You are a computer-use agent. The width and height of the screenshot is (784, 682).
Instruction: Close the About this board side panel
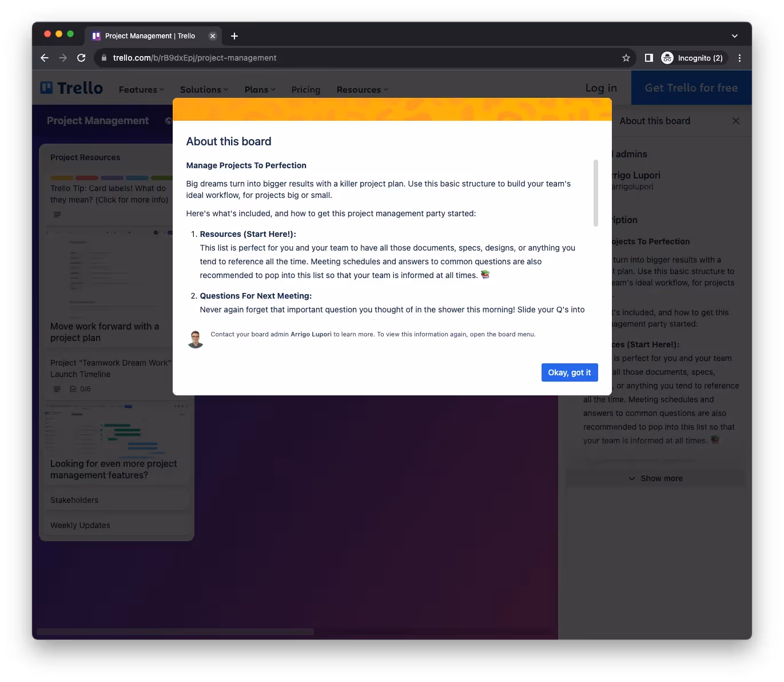click(x=736, y=121)
